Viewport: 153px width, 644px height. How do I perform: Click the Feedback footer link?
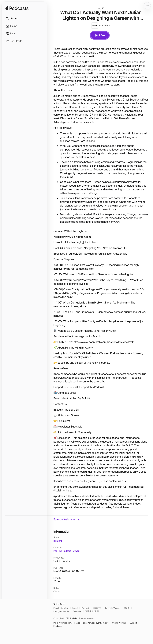tap(58, 626)
